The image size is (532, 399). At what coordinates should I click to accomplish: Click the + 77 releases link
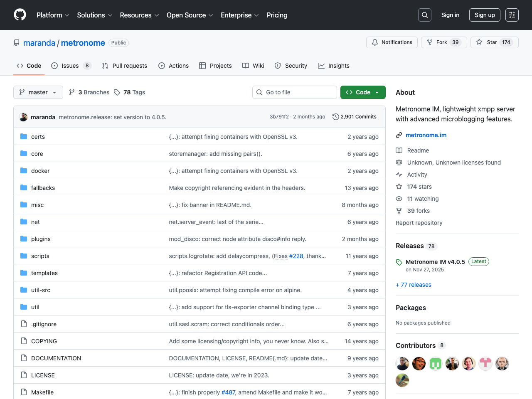coord(414,285)
